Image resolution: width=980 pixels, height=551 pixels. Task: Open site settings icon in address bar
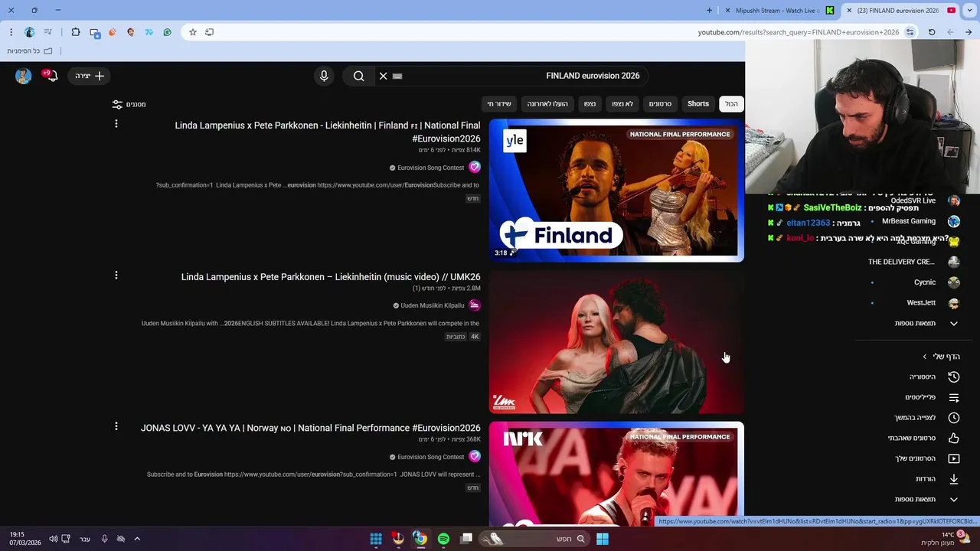pos(910,32)
